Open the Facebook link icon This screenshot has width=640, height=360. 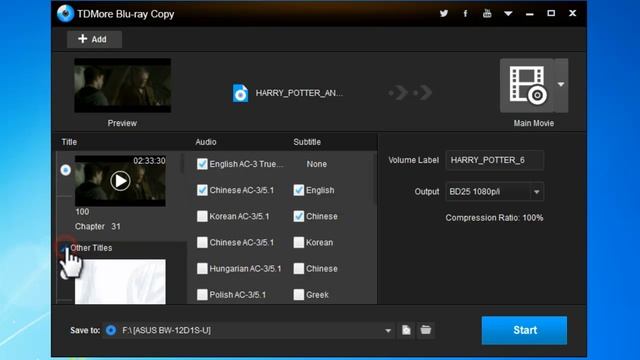[465, 13]
